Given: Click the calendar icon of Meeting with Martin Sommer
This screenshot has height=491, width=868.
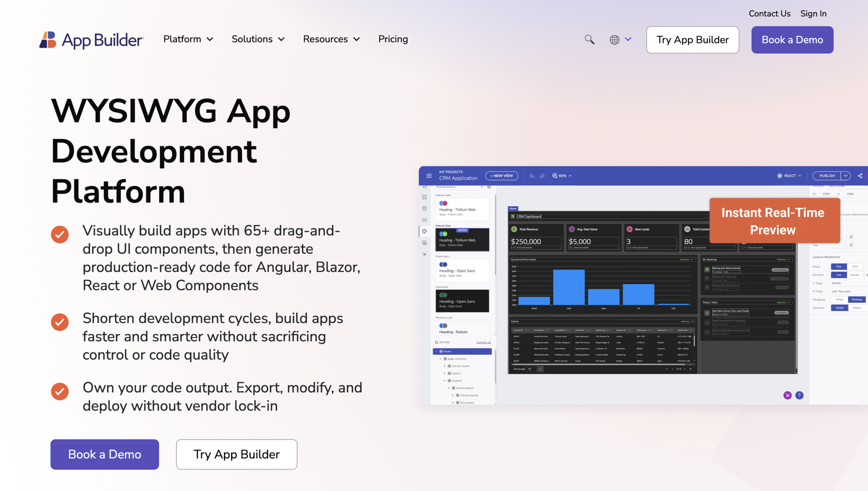Looking at the screenshot, I should [707, 269].
